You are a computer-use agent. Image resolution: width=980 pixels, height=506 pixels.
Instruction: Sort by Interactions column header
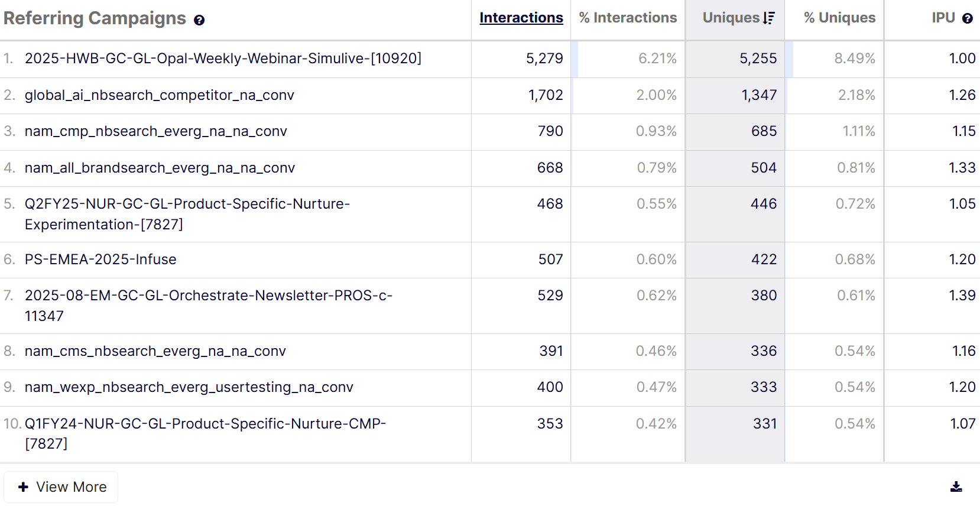tap(521, 18)
